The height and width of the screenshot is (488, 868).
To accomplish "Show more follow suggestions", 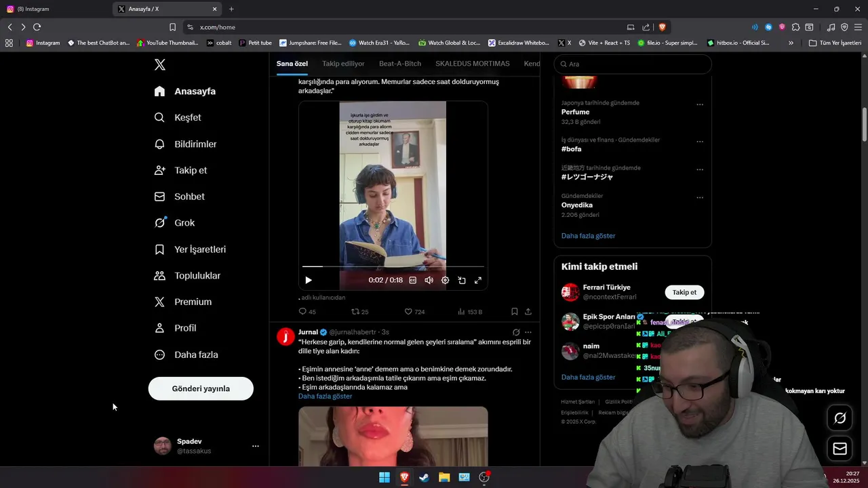I will click(588, 377).
